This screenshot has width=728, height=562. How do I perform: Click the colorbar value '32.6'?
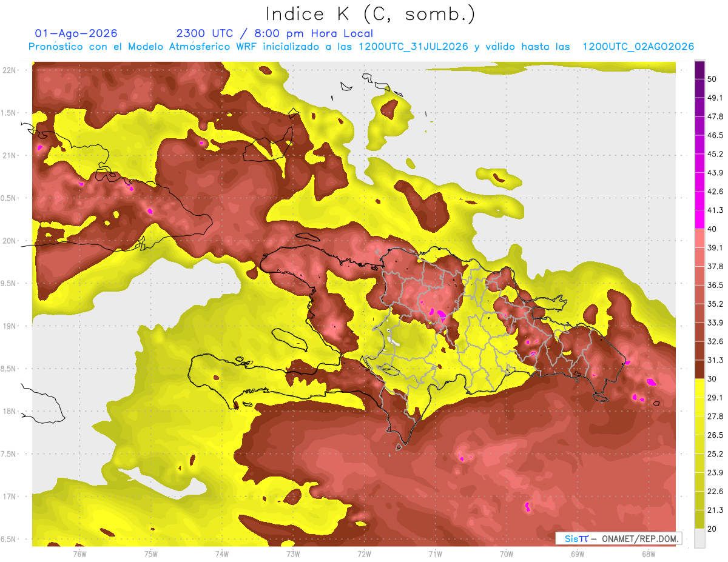point(716,341)
